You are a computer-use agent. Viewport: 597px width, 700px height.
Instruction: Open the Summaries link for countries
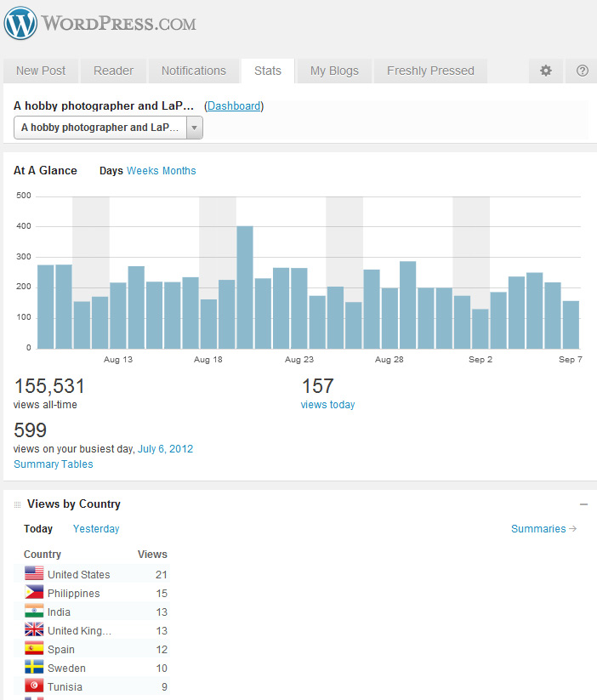(543, 529)
